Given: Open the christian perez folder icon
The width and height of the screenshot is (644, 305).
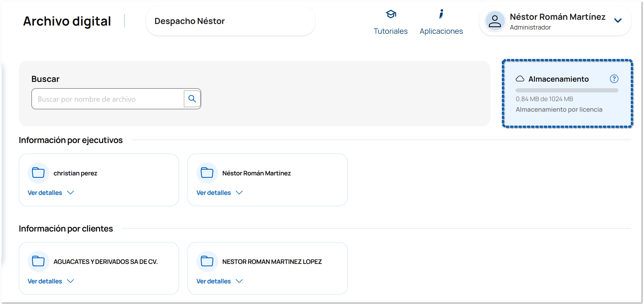Looking at the screenshot, I should [38, 173].
